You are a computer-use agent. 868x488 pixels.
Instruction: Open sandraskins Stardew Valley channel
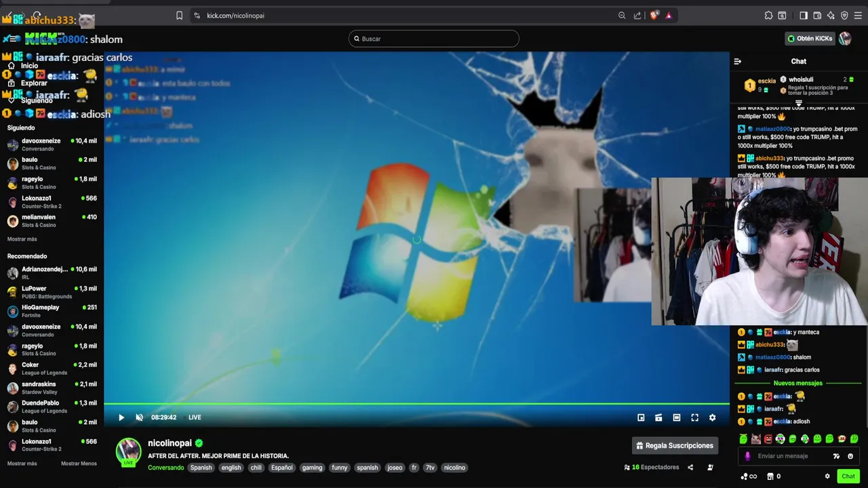tap(52, 388)
